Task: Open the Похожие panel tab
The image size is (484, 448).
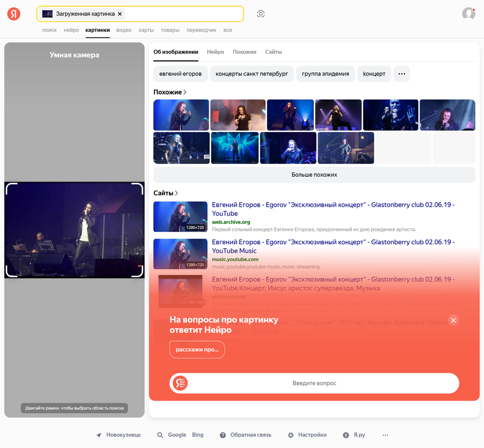Action: [x=245, y=52]
